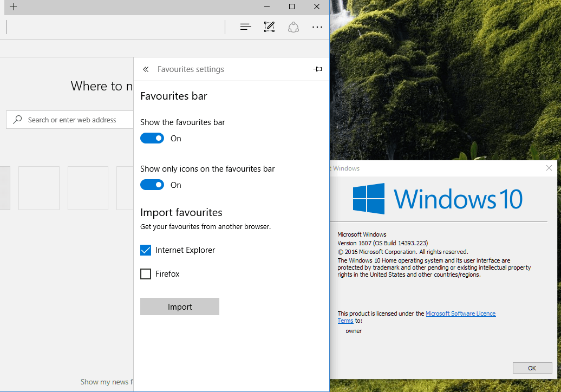
Task: Uncheck the Internet Explorer import option
Action: [x=145, y=250]
